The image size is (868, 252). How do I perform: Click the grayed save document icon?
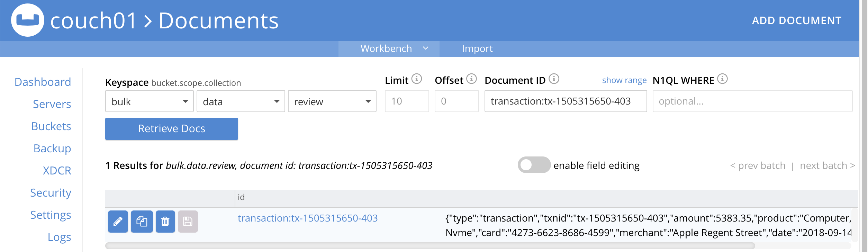click(x=188, y=222)
